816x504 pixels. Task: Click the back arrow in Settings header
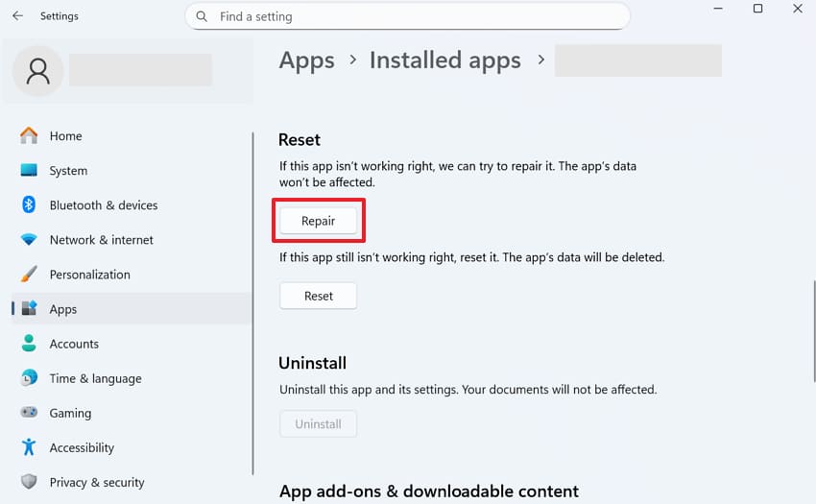coord(17,16)
